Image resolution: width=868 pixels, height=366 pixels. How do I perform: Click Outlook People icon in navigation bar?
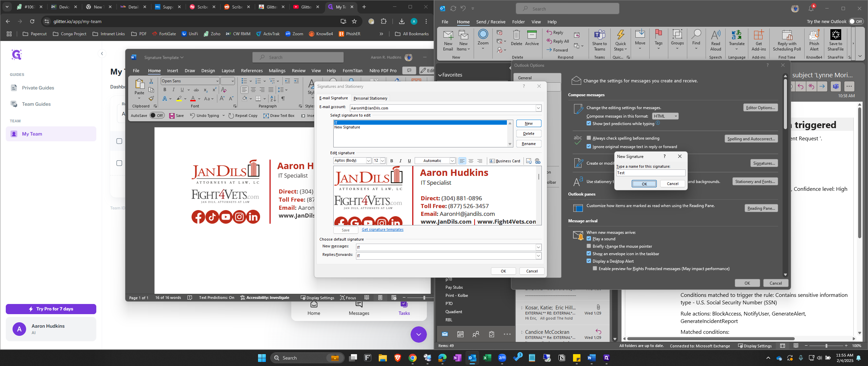[x=476, y=334]
